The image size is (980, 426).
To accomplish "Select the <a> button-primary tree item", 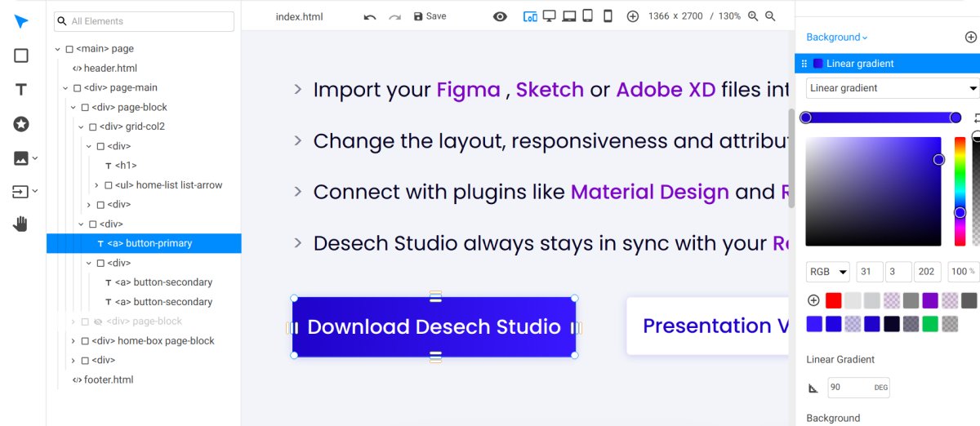I will (x=144, y=243).
